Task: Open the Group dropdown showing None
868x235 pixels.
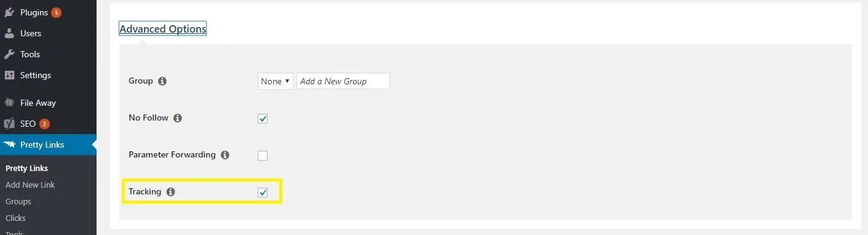Action: 275,81
